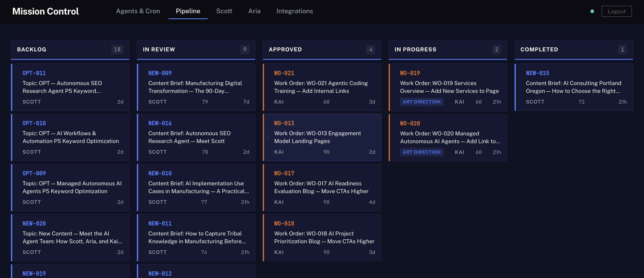Click the Backlog count badge showing 18
The height and width of the screenshot is (278, 644).
(117, 49)
